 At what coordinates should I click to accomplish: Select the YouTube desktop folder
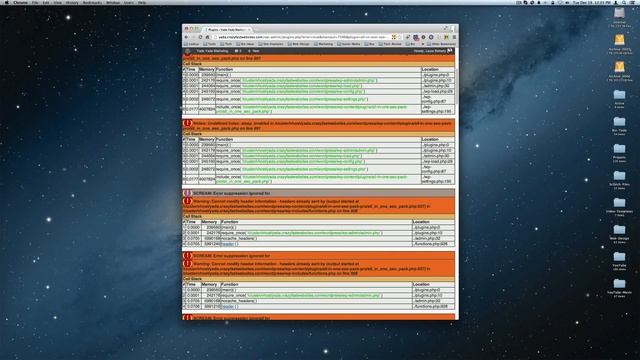tap(619, 257)
